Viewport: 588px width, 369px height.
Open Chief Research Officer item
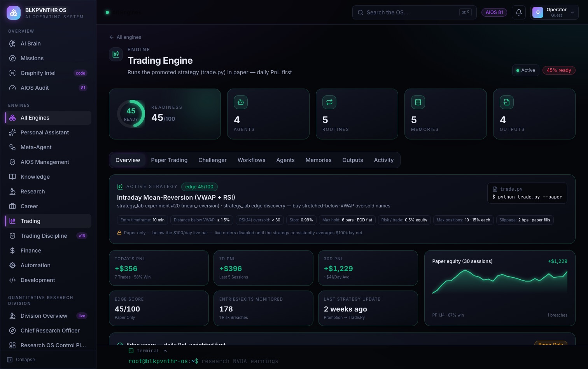pyautogui.click(x=48, y=331)
